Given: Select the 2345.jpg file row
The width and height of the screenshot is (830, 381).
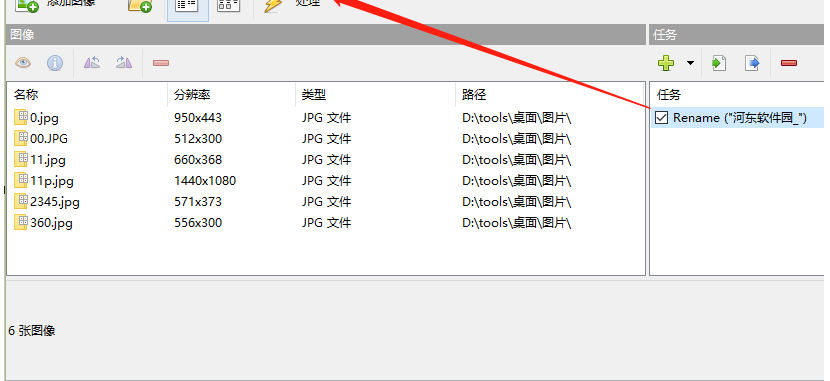Looking at the screenshot, I should tap(326, 202).
